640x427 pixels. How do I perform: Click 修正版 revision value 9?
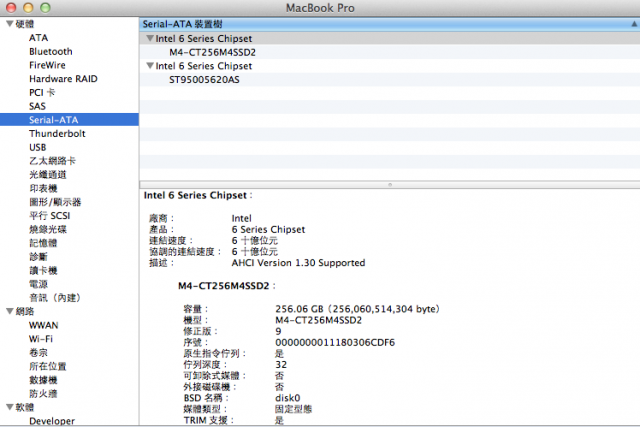pos(278,331)
